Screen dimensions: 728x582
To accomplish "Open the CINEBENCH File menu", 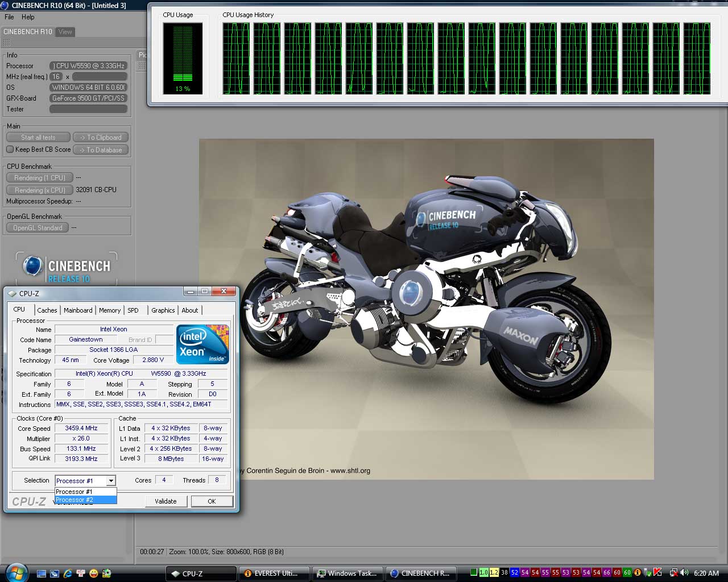I will click(x=10, y=17).
